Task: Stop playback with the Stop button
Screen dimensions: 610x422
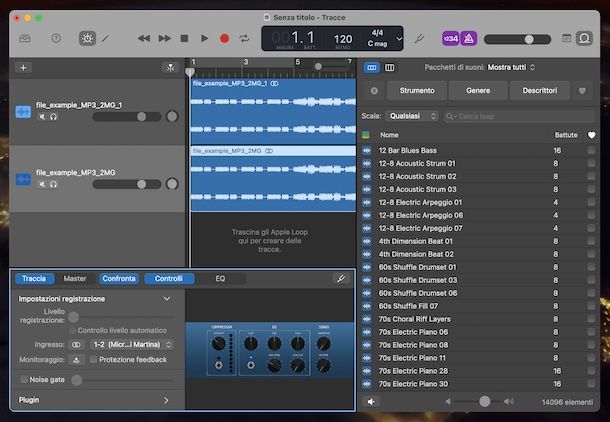Action: (184, 39)
